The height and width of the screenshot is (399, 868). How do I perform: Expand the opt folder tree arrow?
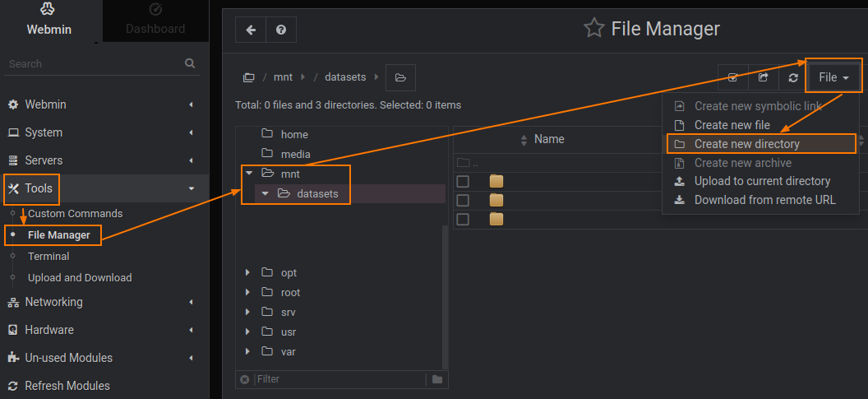(248, 272)
